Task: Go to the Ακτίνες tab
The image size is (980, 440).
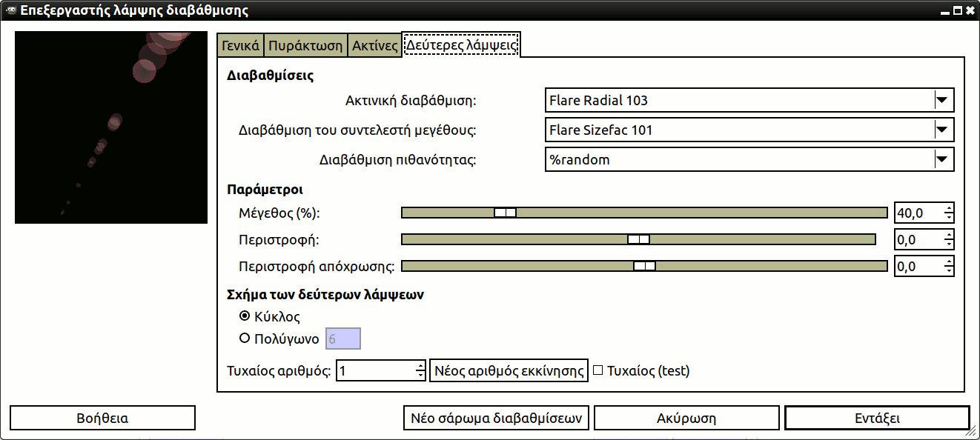Action: (375, 45)
